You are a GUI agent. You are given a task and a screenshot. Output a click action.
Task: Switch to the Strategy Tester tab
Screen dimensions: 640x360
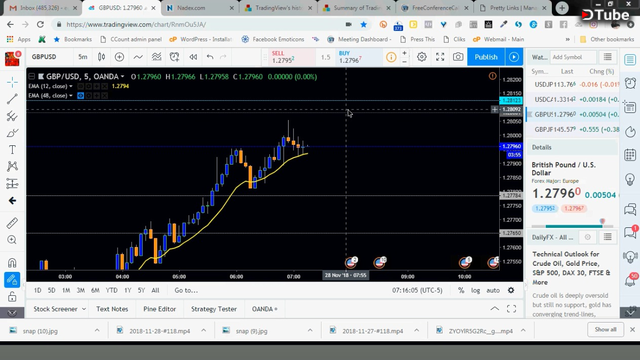214,309
